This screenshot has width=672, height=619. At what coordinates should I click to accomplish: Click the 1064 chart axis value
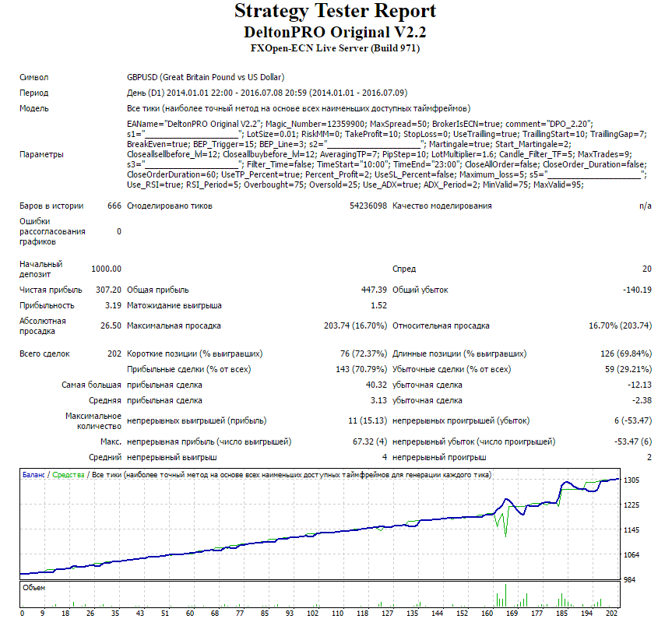pyautogui.click(x=632, y=554)
